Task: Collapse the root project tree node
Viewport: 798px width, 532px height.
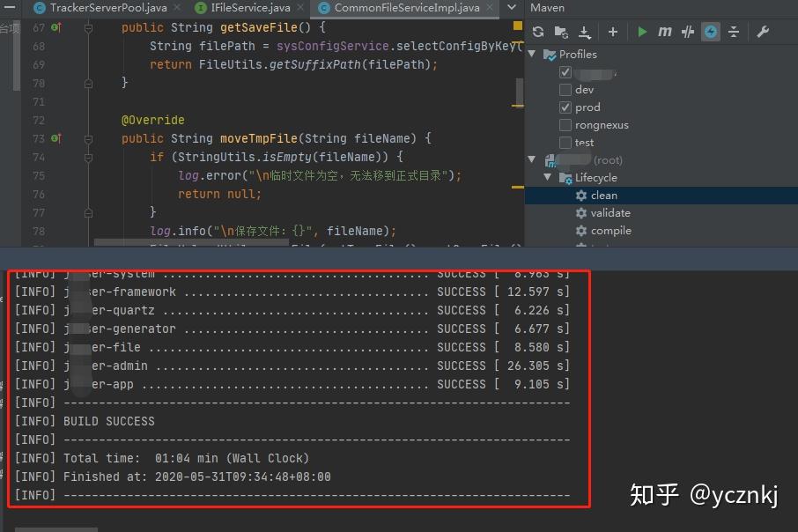Action: coord(532,159)
